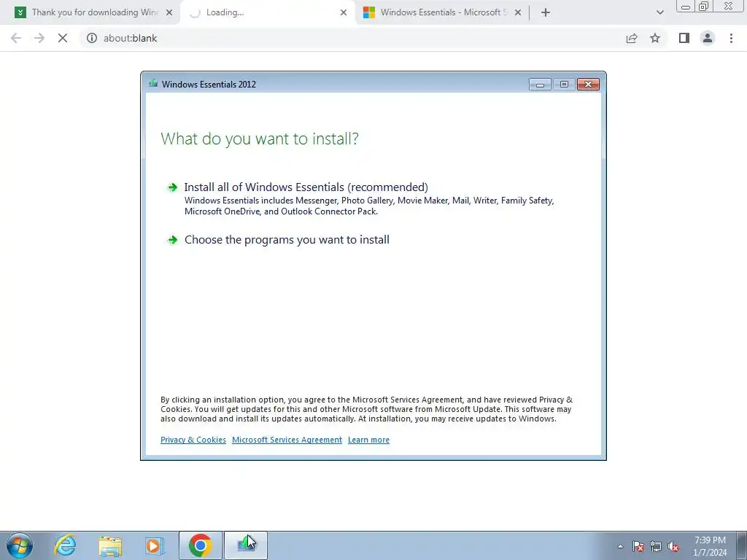Open Windows Media Player from taskbar
This screenshot has height=560, width=747.
coord(153,545)
